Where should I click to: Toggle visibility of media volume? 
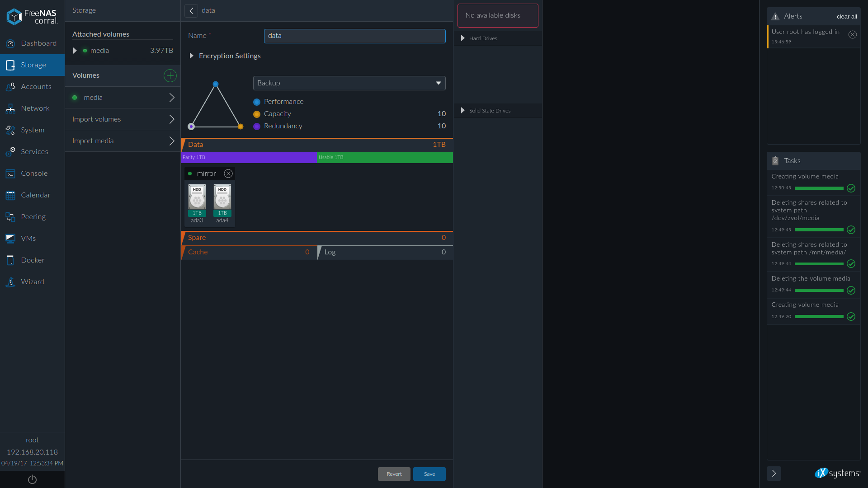(x=75, y=51)
